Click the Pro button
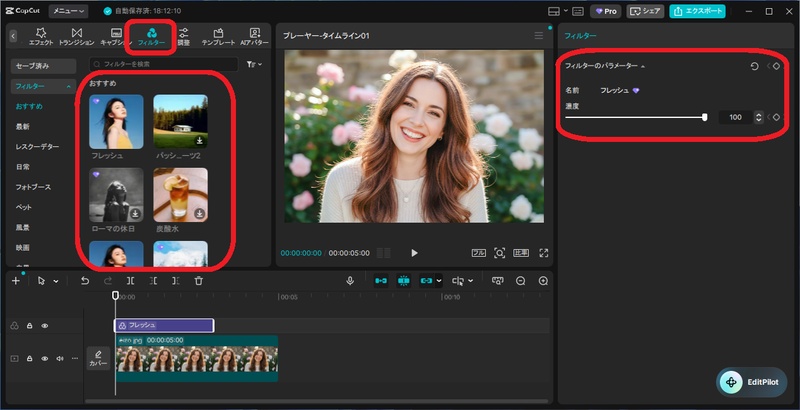This screenshot has height=410, width=800. click(x=606, y=11)
